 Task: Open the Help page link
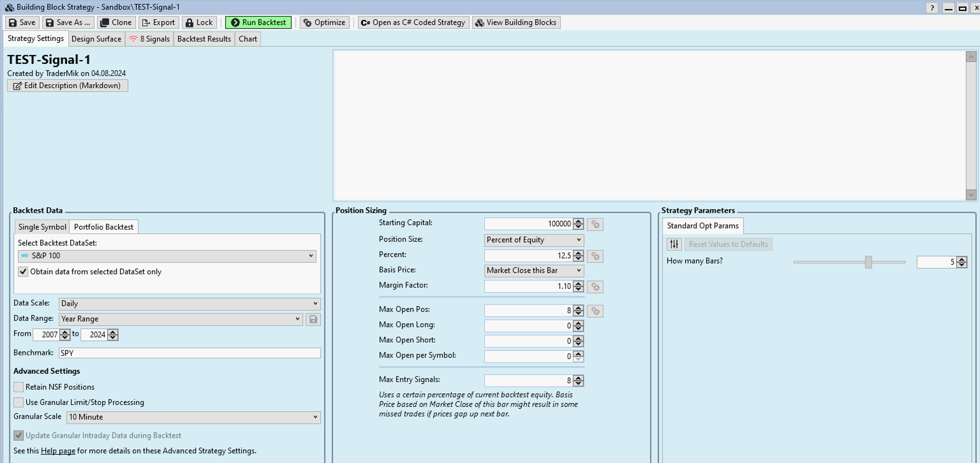pos(58,451)
